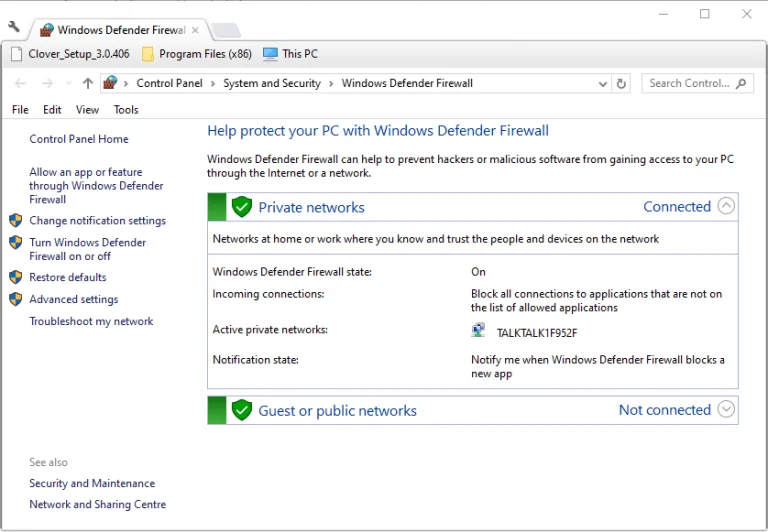Expand the Guest or public networks section
This screenshot has width=768, height=532.
point(727,410)
